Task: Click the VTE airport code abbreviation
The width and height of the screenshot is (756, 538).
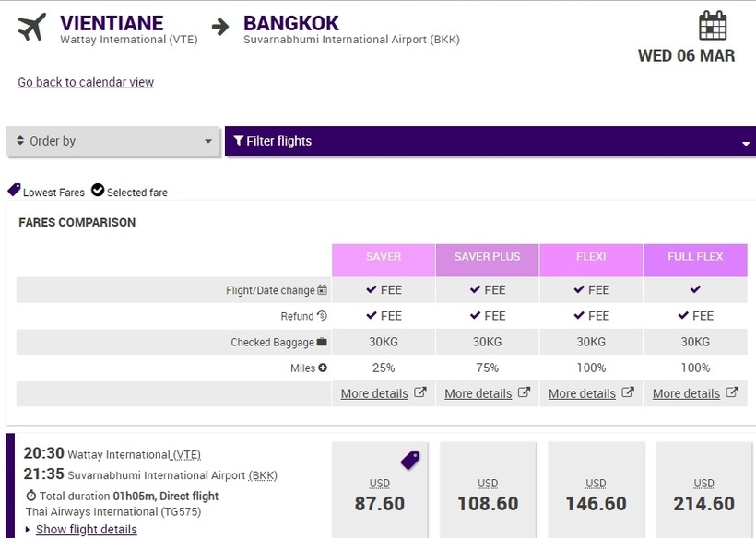Action: click(x=187, y=454)
